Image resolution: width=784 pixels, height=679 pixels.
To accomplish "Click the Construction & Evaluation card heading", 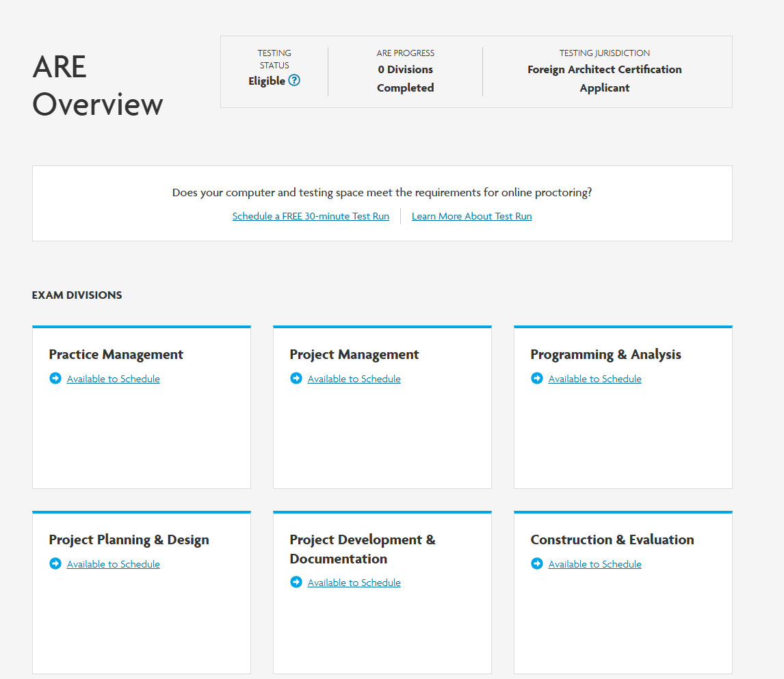I will coord(612,540).
